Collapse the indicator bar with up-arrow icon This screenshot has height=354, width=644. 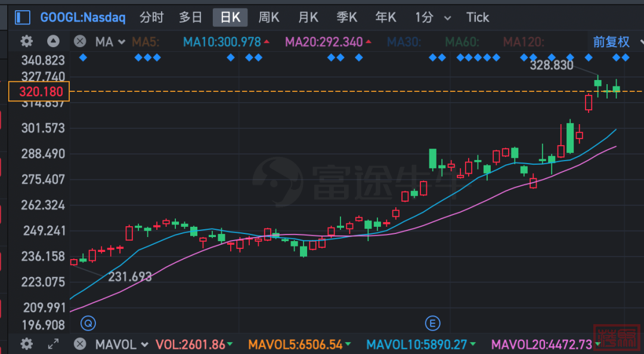pos(54,42)
